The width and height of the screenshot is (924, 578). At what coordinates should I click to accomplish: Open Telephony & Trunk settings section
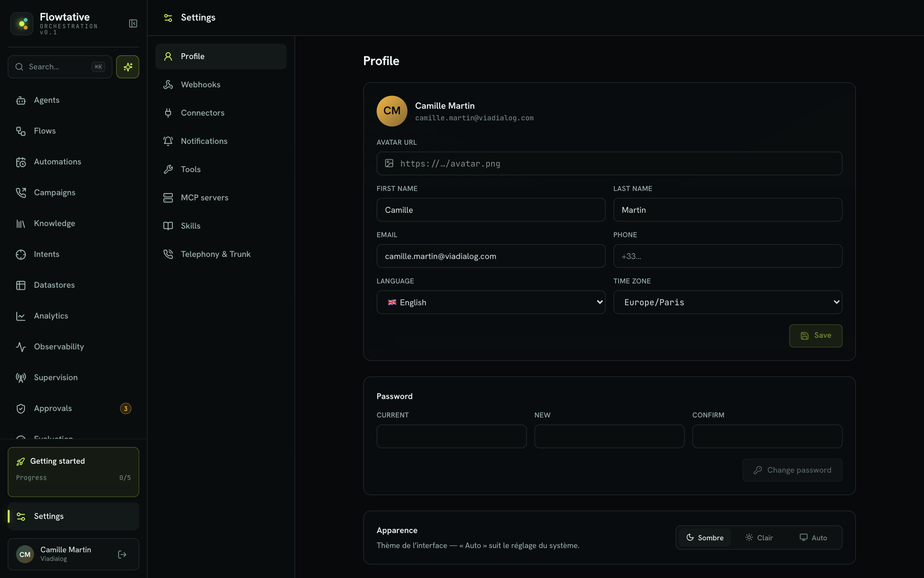[221, 254]
